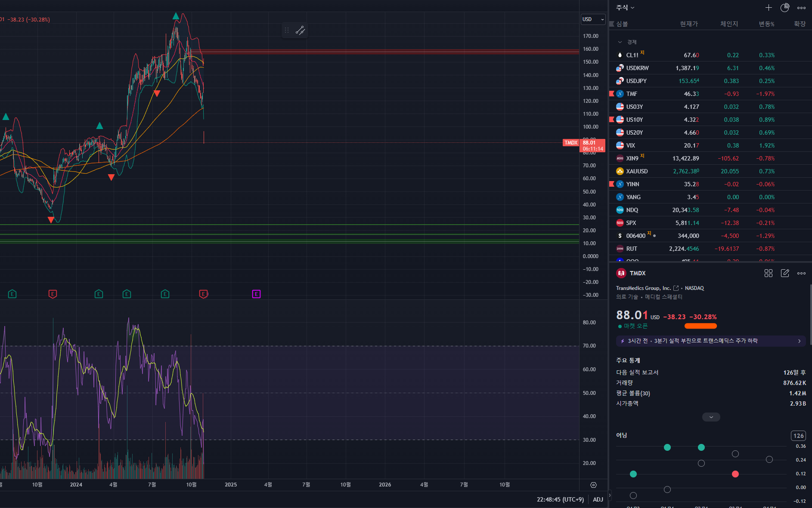Image resolution: width=812 pixels, height=508 pixels.
Task: Open chart settings gear icon
Action: 593,485
